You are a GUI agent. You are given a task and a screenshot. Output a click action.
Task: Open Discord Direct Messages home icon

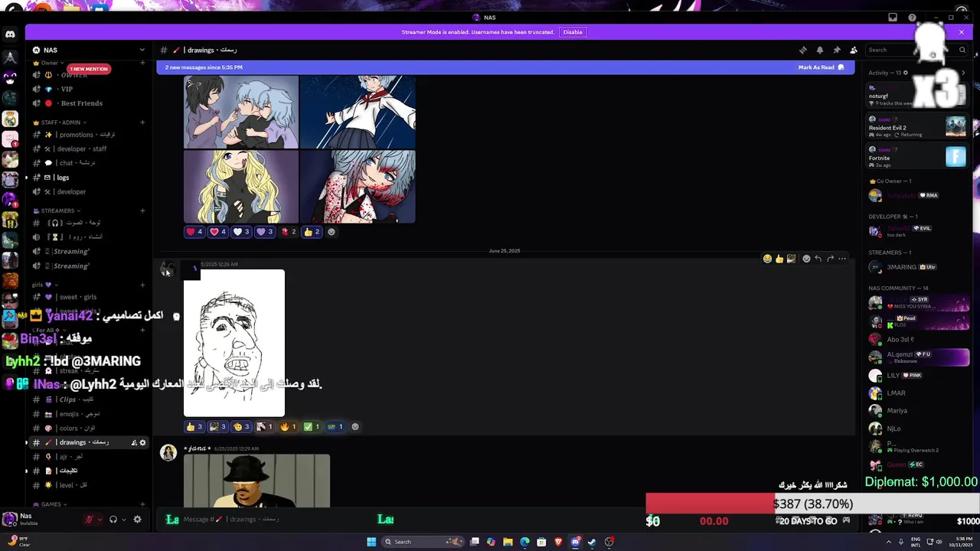10,34
